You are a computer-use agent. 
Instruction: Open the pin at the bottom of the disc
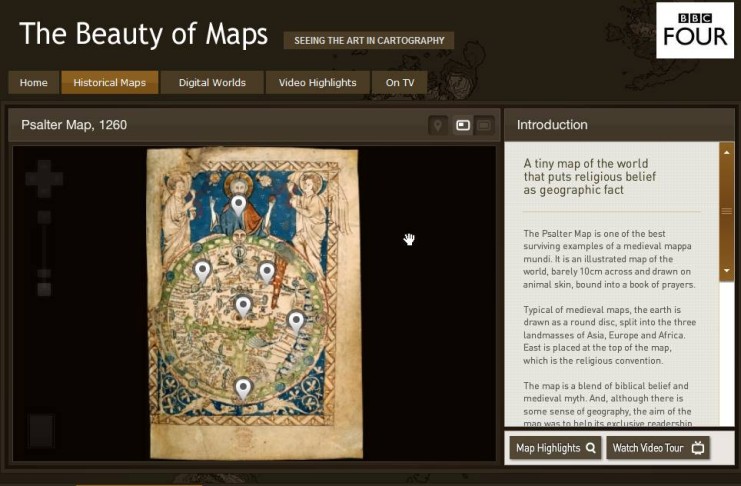243,389
